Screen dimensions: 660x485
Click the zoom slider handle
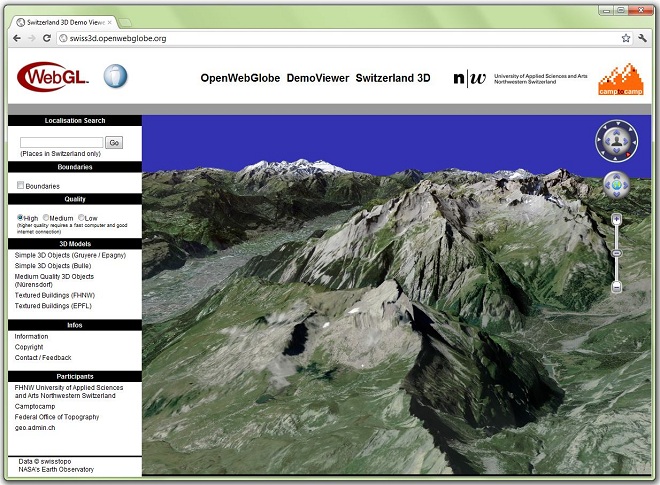617,253
